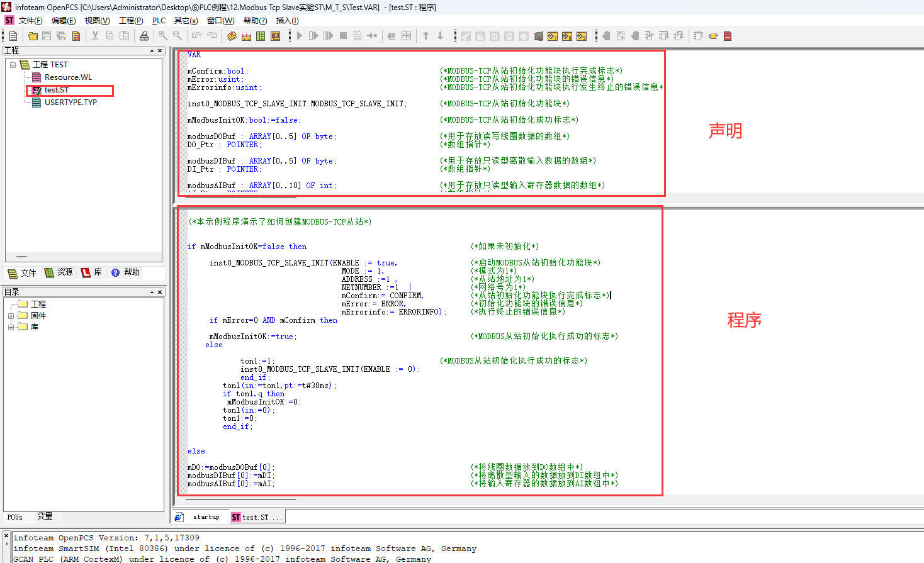Open the 视图(V) menu
Screen dimensions: 924x563
tap(97, 21)
